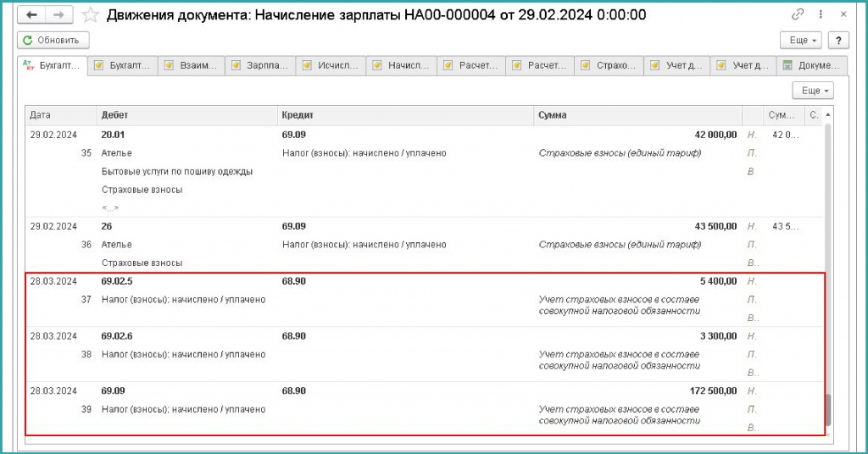Screen dimensions: 868x454
Task: Switch to second Бухгалт... register tab
Action: tap(123, 65)
